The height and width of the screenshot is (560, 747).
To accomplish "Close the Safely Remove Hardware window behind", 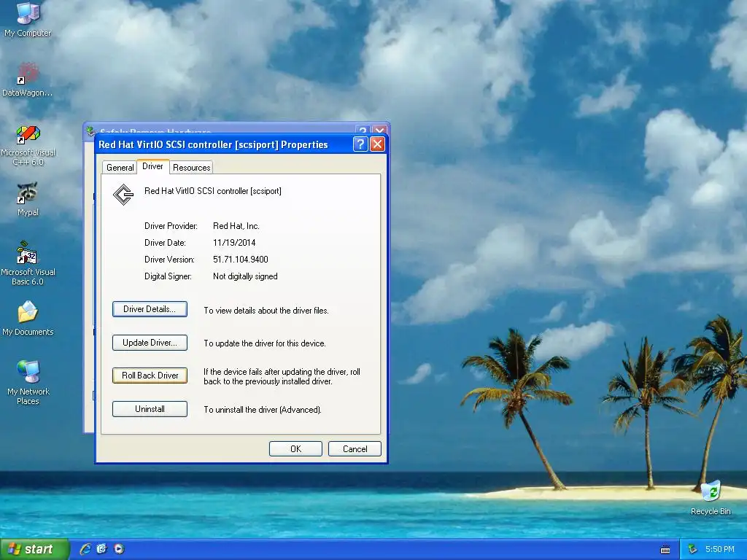I will click(379, 130).
